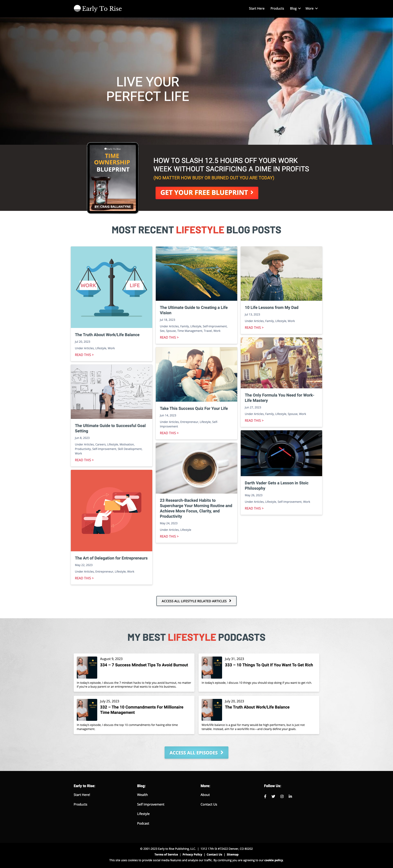Click Privacy Policy in the footer

pos(192,854)
